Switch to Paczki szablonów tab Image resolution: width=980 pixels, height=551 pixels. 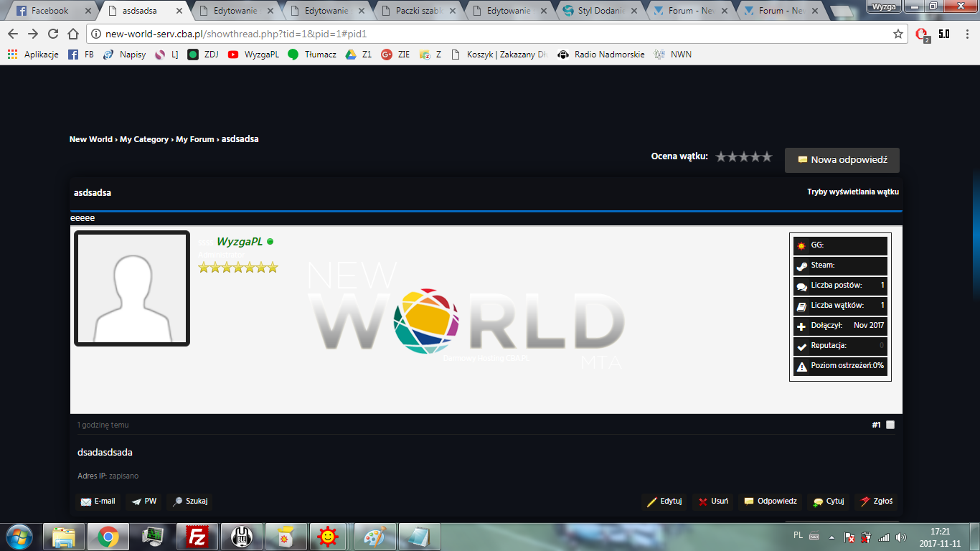(420, 11)
